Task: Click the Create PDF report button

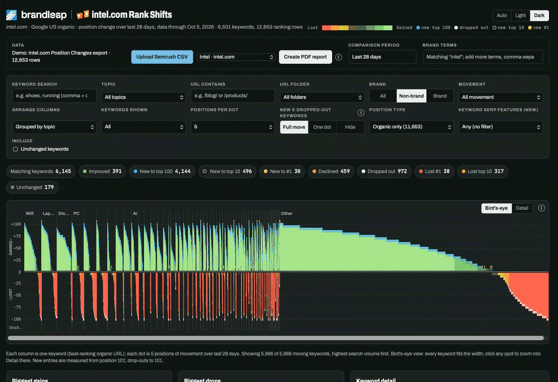Action: pos(305,57)
